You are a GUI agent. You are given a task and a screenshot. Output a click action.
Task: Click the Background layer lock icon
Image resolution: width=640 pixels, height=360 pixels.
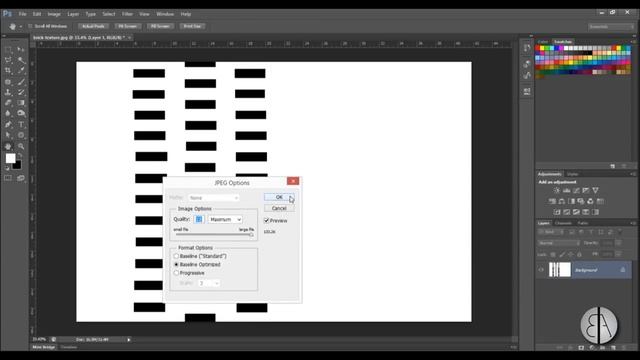click(x=622, y=270)
